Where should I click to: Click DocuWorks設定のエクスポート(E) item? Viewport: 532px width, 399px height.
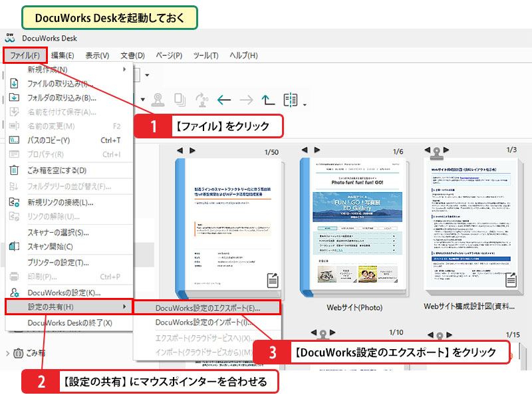point(207,308)
